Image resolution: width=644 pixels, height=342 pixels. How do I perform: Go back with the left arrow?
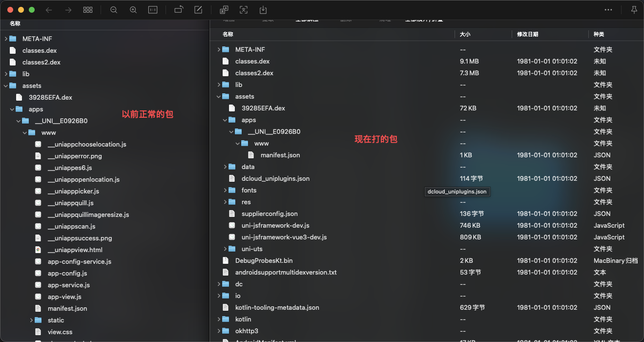49,10
